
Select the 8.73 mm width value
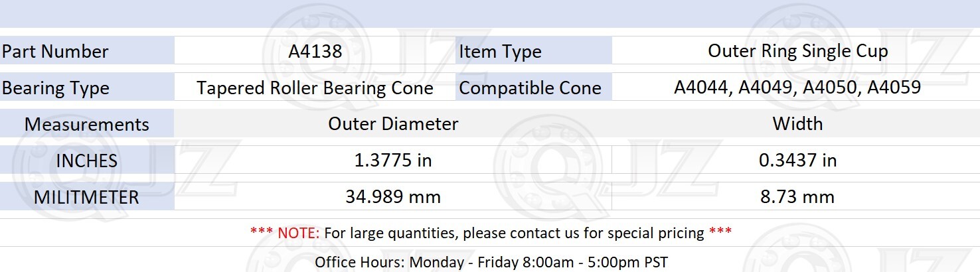click(797, 197)
